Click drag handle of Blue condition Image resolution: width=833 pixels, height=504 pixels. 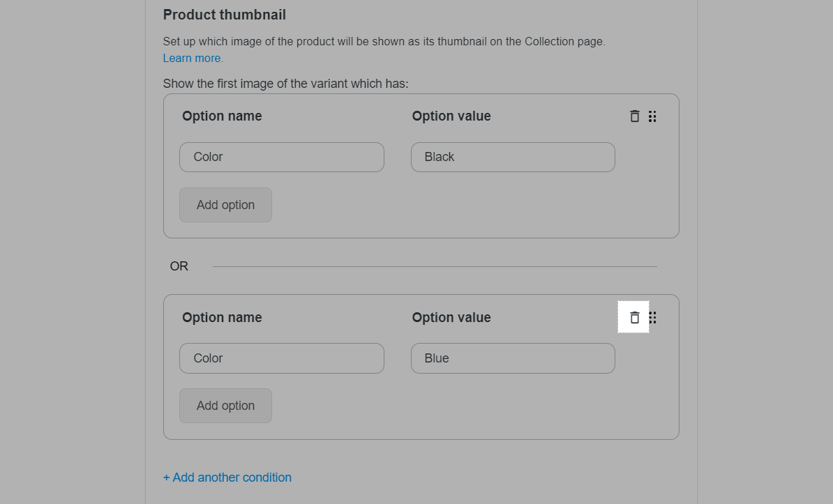coord(653,318)
